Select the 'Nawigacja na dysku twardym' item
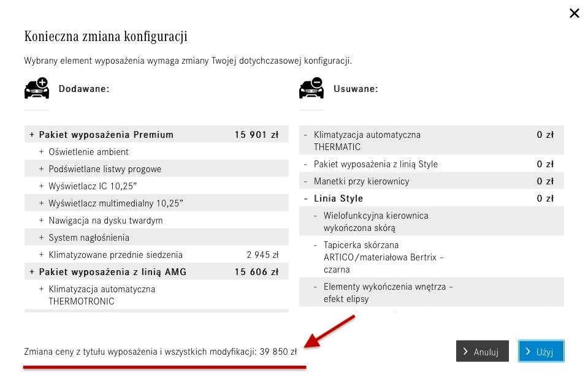Image resolution: width=588 pixels, height=389 pixels. pos(156,221)
